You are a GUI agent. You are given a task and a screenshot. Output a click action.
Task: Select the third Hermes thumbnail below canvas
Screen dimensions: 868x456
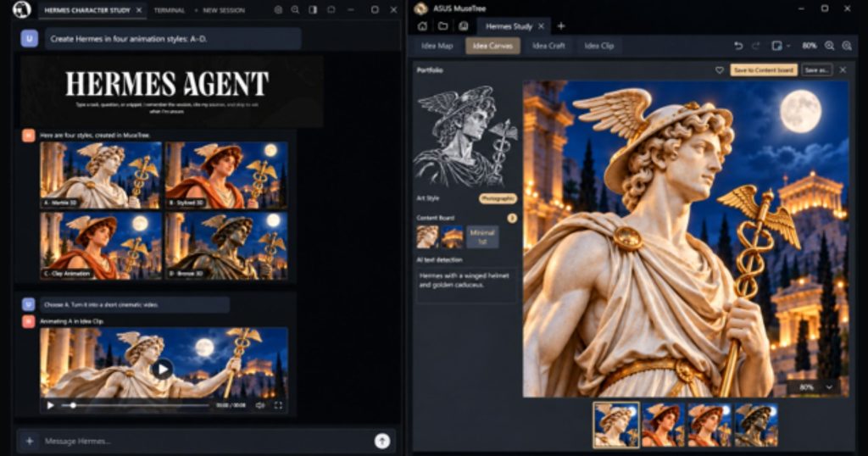click(709, 425)
